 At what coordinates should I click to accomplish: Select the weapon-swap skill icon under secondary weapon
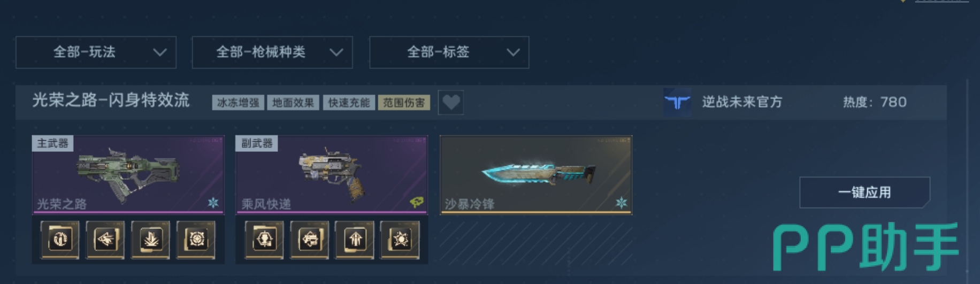coord(310,240)
